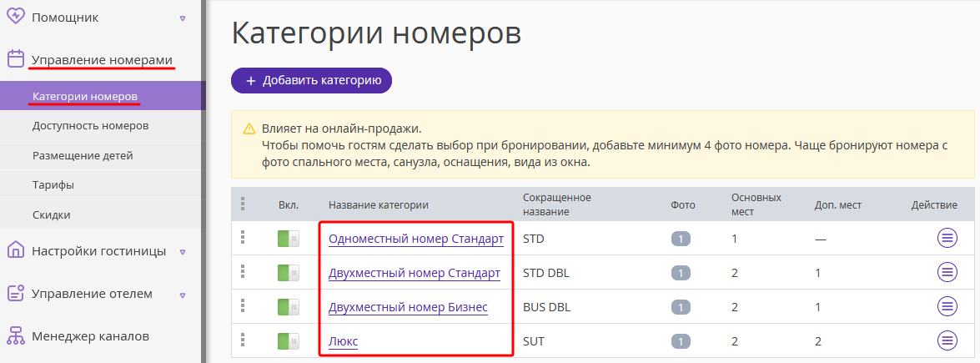Click the BUS DBL short name cell

point(546,307)
